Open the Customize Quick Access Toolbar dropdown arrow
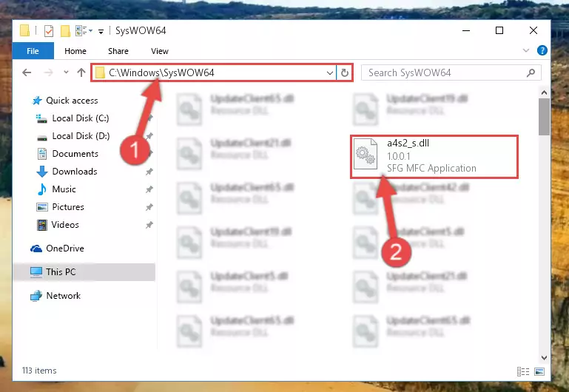Viewport: 569px width, 392px height. point(101,32)
